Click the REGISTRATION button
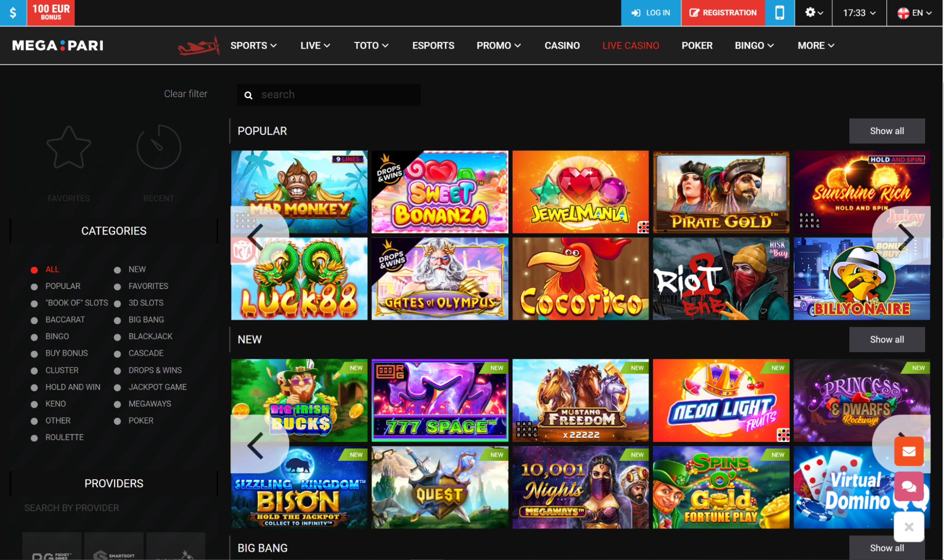The image size is (944, 560). (723, 13)
